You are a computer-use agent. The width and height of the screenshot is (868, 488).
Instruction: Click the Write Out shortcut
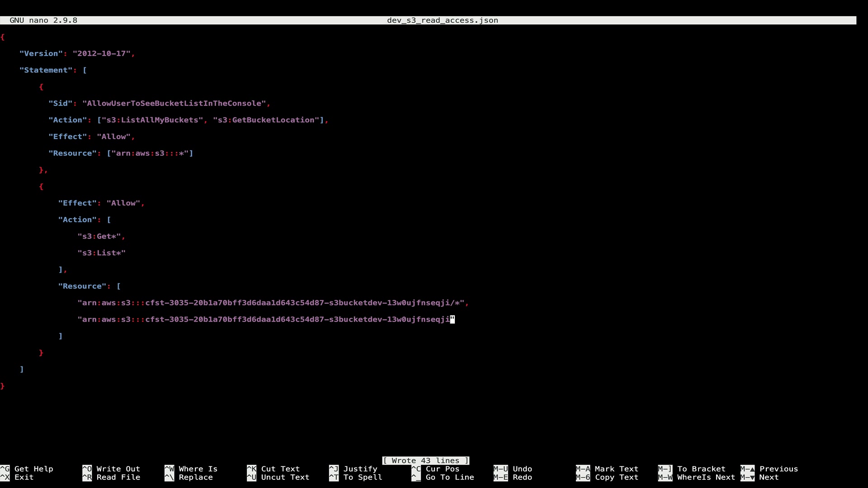(x=118, y=469)
